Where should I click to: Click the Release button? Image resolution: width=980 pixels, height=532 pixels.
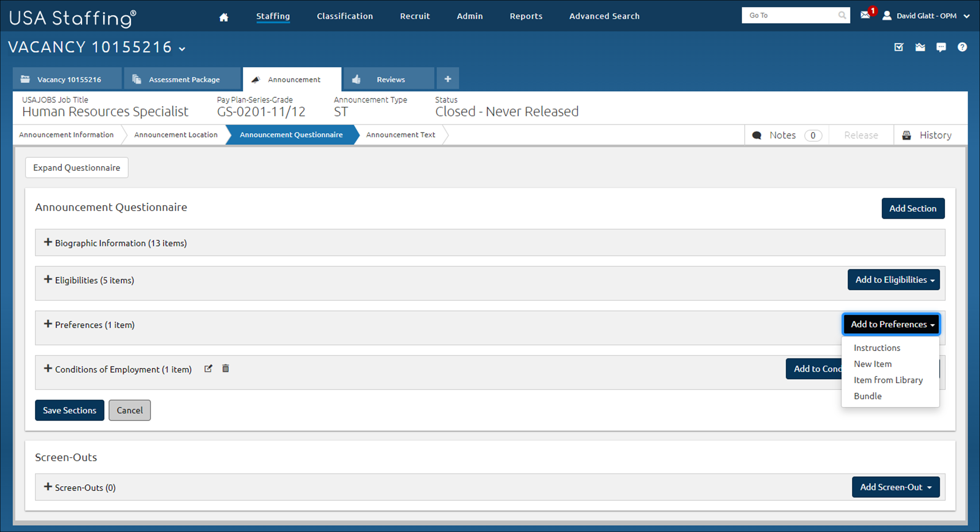(x=861, y=135)
